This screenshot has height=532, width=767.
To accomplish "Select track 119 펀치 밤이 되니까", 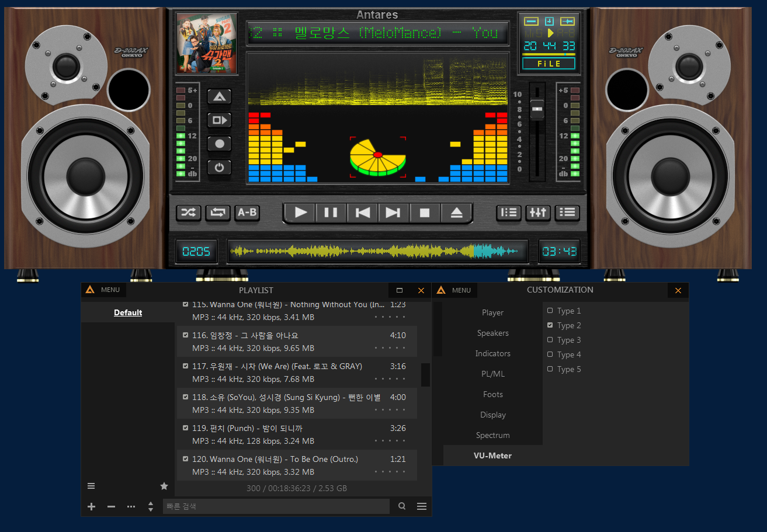I will pos(297,434).
